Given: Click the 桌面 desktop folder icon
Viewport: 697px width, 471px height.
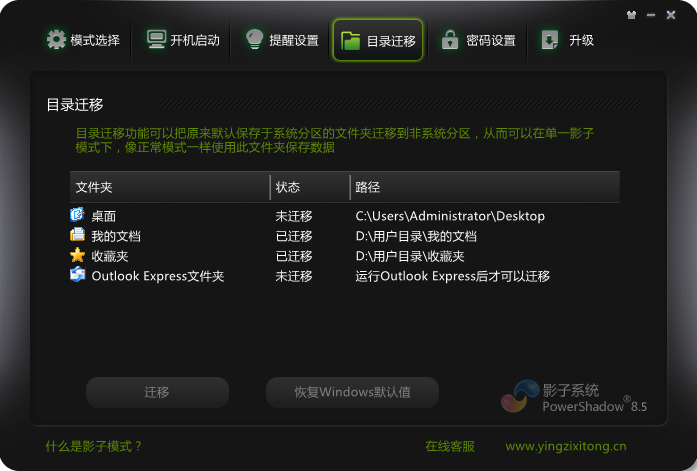Looking at the screenshot, I should click(x=78, y=216).
